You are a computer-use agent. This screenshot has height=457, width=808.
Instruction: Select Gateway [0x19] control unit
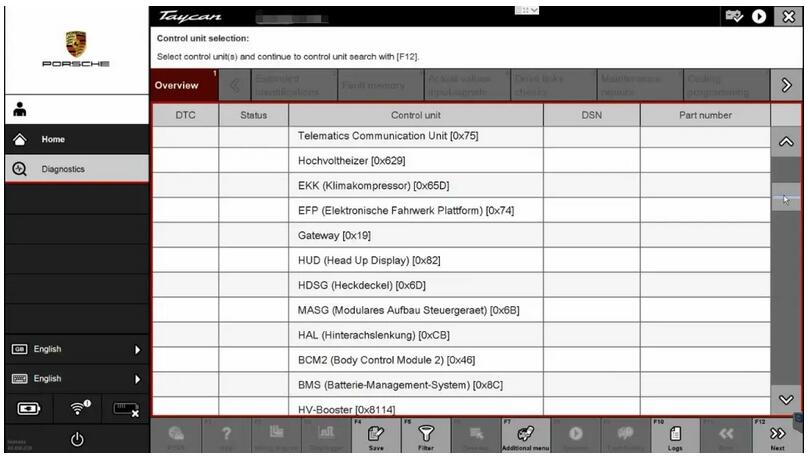click(x=461, y=235)
